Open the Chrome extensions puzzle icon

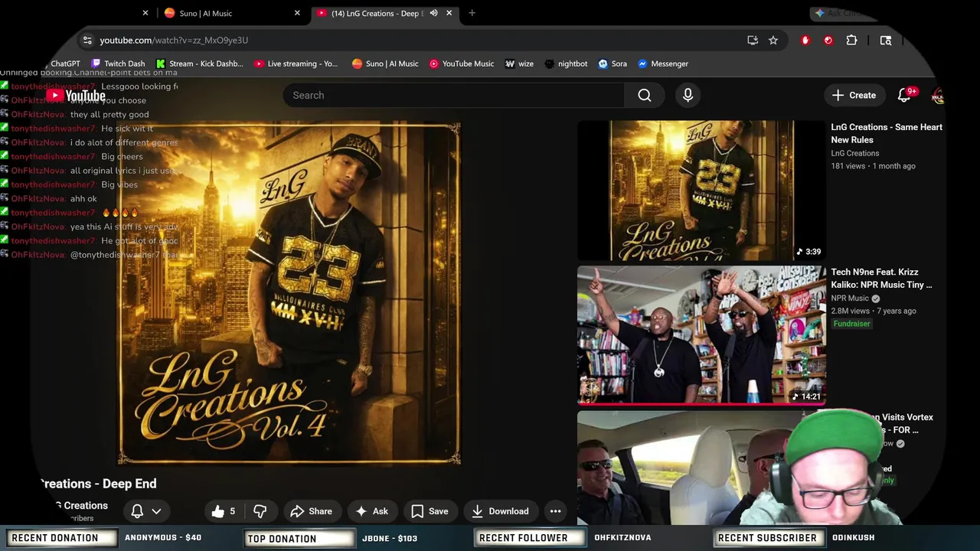coord(851,40)
